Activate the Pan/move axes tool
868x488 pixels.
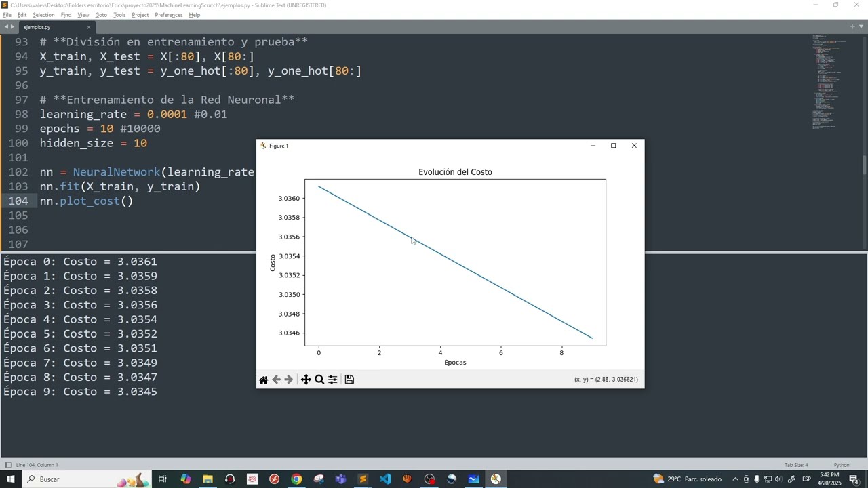(x=306, y=380)
